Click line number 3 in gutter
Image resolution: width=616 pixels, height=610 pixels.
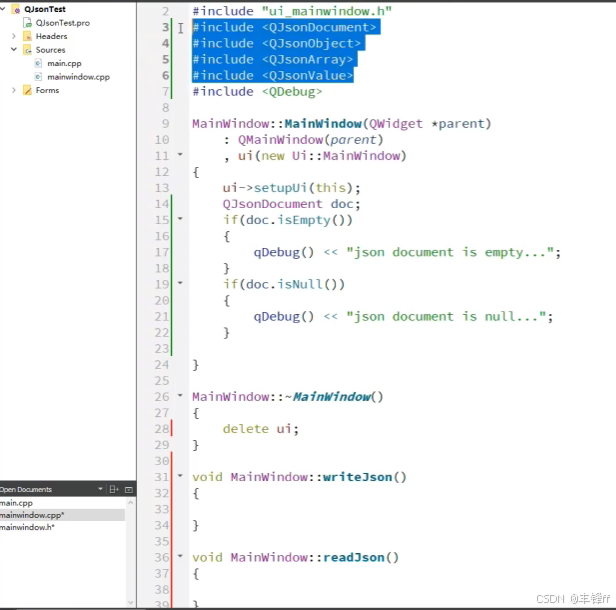[165, 27]
